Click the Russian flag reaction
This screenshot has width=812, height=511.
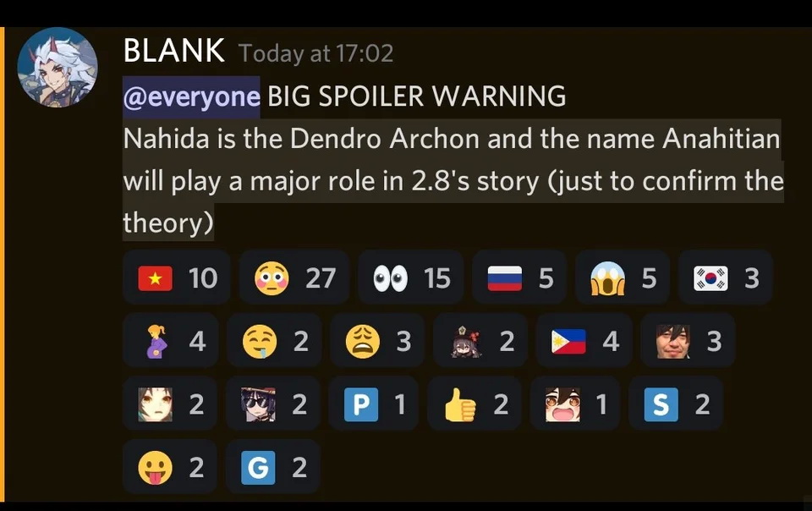pyautogui.click(x=519, y=277)
